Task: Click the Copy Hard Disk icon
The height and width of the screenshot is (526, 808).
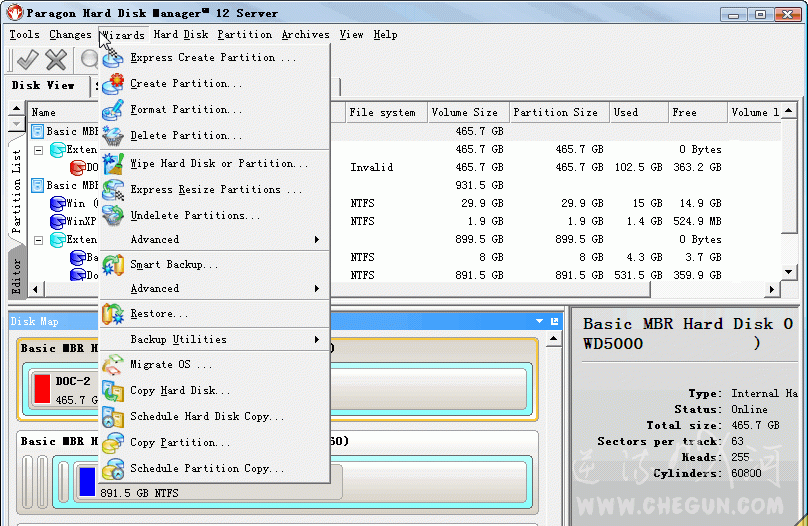Action: tap(112, 391)
